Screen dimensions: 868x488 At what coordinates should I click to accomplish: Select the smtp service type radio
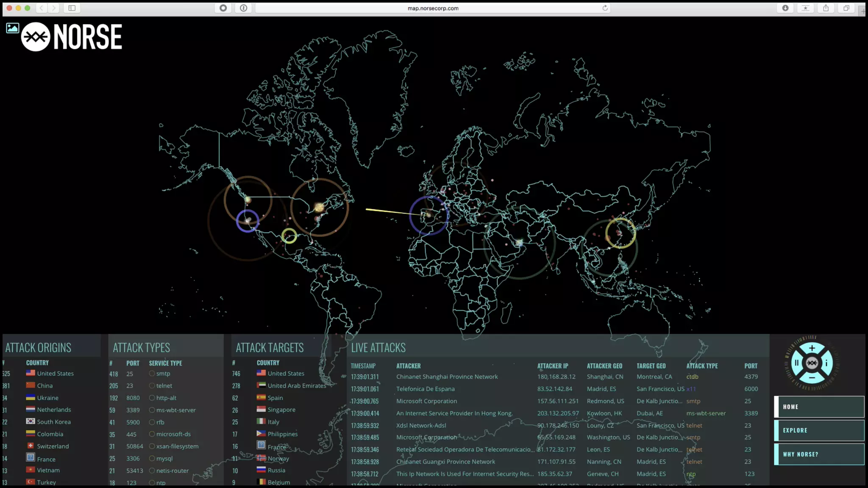click(152, 374)
